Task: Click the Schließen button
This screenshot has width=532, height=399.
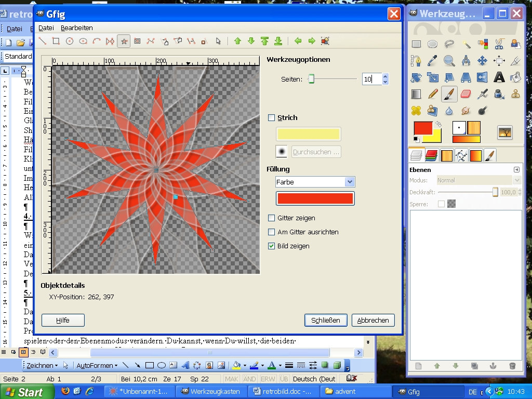Action: pyautogui.click(x=326, y=320)
